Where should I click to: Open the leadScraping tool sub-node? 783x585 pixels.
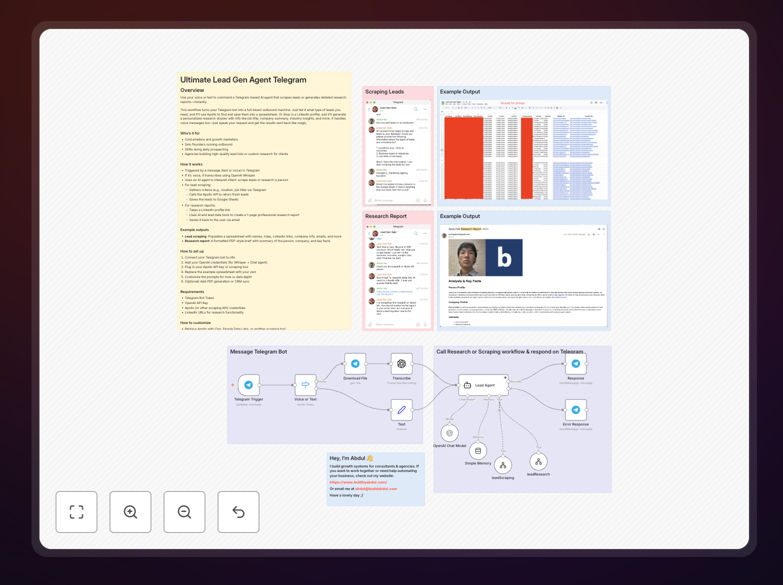[x=503, y=466]
